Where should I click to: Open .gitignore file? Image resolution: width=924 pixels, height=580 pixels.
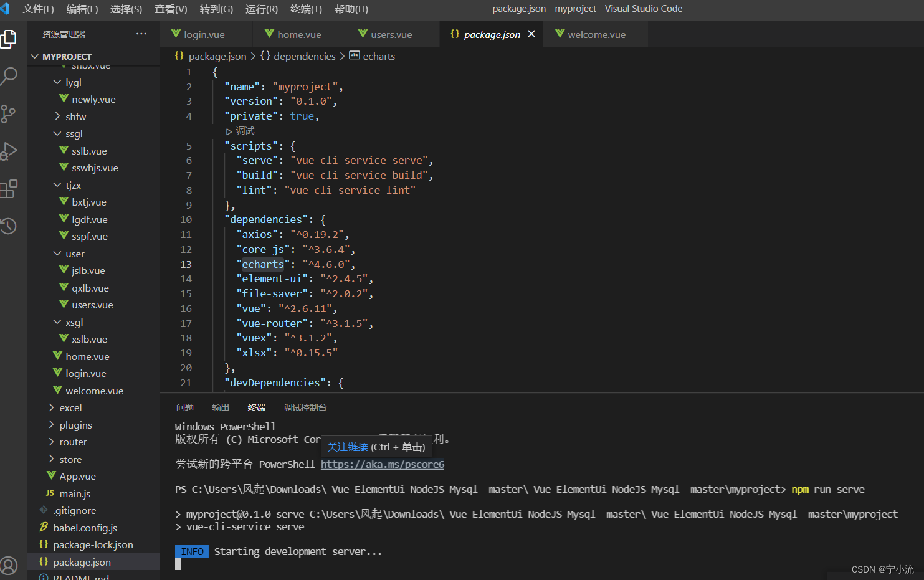click(x=93, y=510)
